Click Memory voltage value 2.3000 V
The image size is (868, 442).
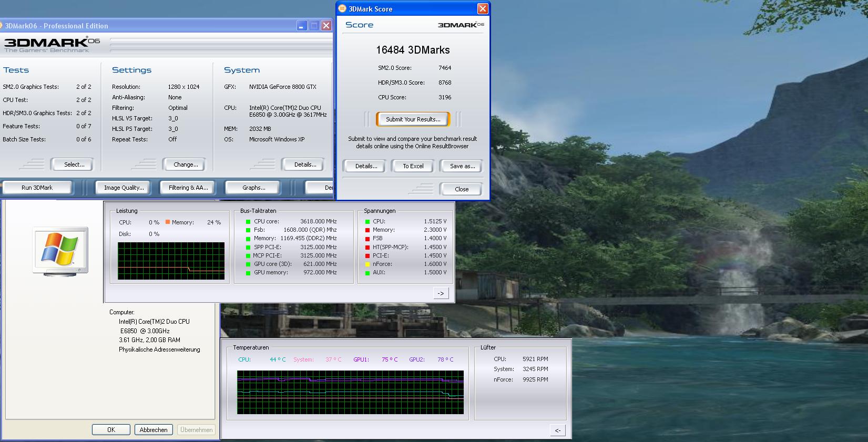(435, 230)
